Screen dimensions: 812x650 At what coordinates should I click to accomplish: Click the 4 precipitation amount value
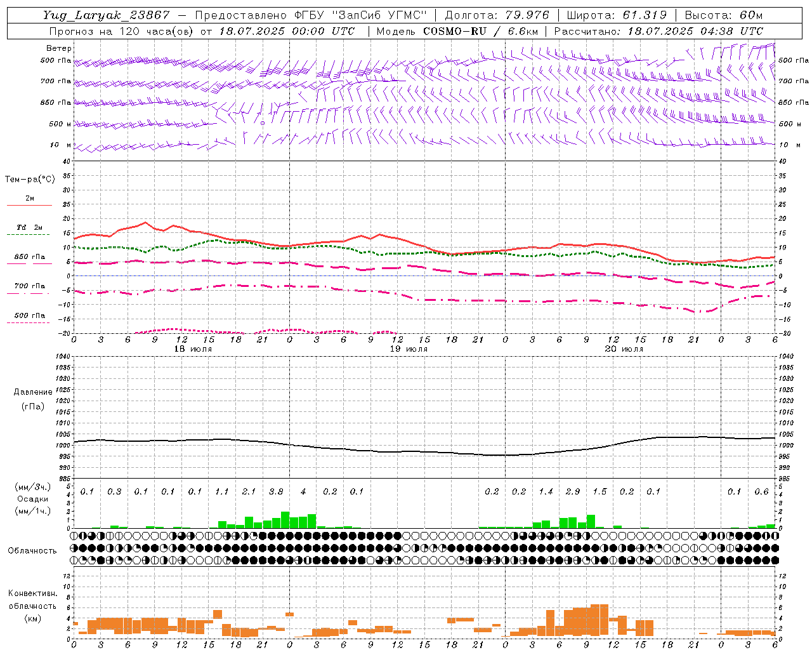tap(303, 491)
